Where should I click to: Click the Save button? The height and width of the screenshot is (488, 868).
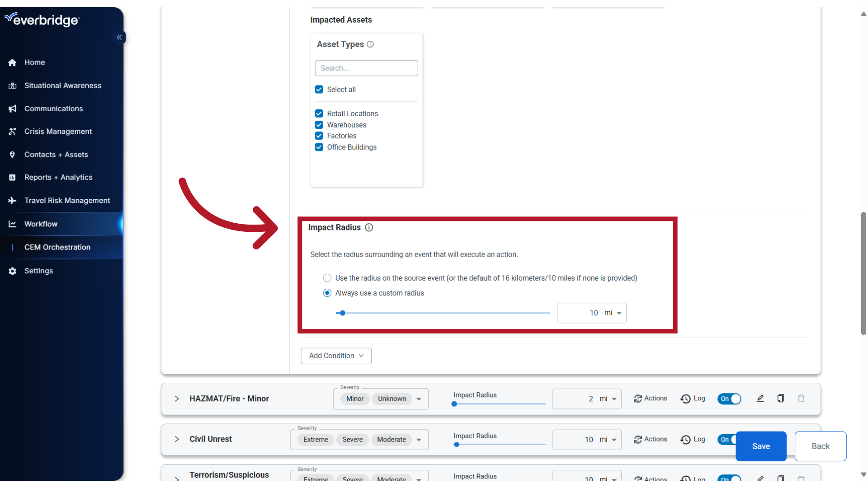pos(761,446)
